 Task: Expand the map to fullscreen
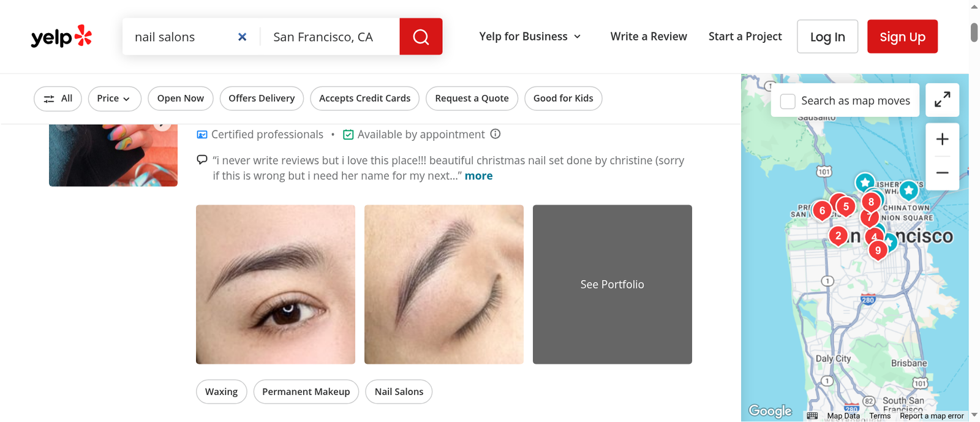click(942, 100)
